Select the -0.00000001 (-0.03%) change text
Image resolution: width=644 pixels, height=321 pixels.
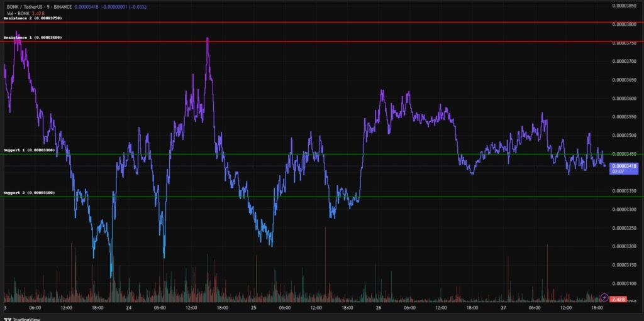pos(124,7)
